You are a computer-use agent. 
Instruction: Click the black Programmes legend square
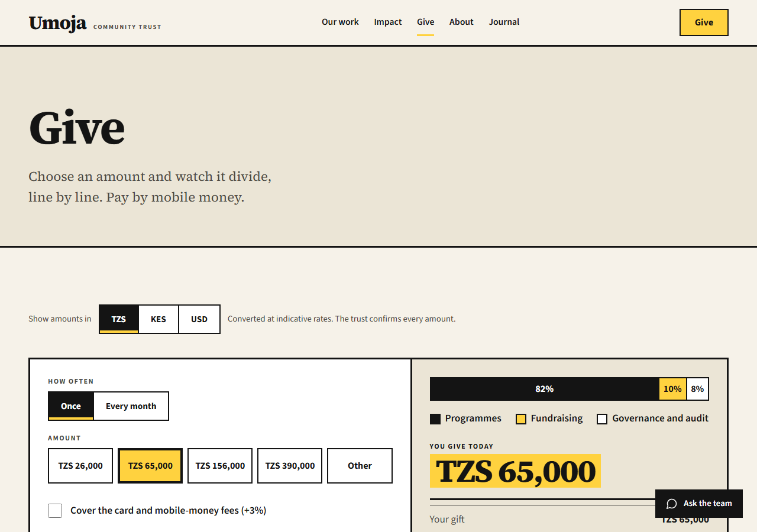pos(435,419)
